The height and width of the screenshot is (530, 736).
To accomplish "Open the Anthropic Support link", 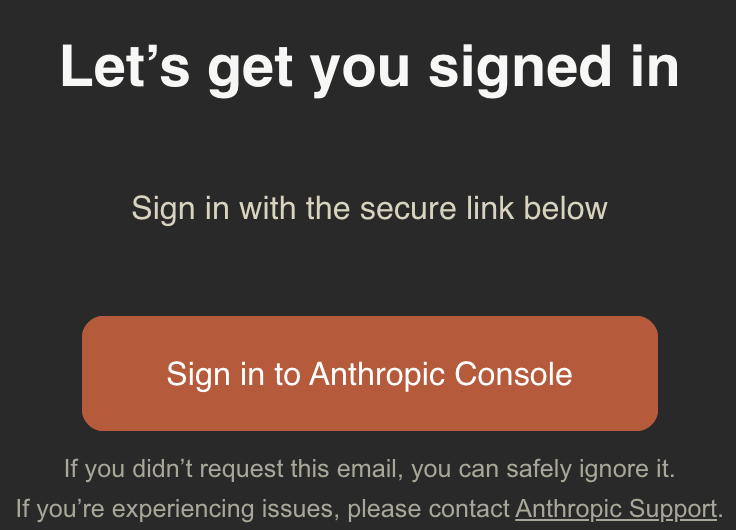I will [x=616, y=508].
